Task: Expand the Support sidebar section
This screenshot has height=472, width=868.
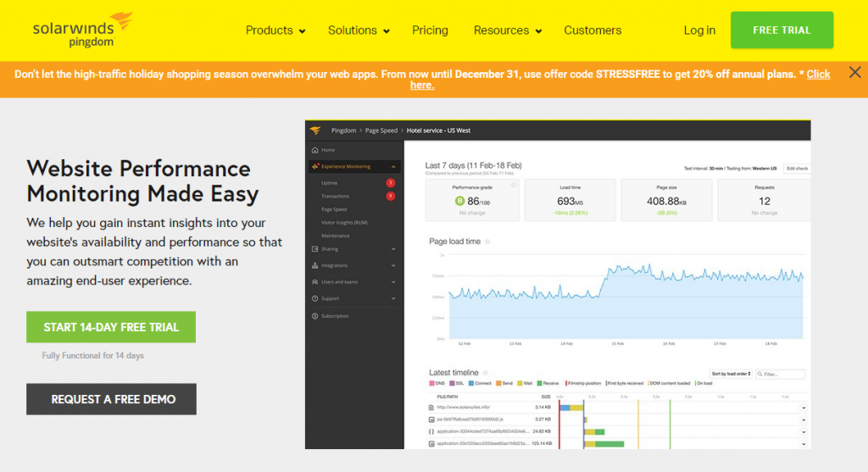Action: tap(393, 298)
